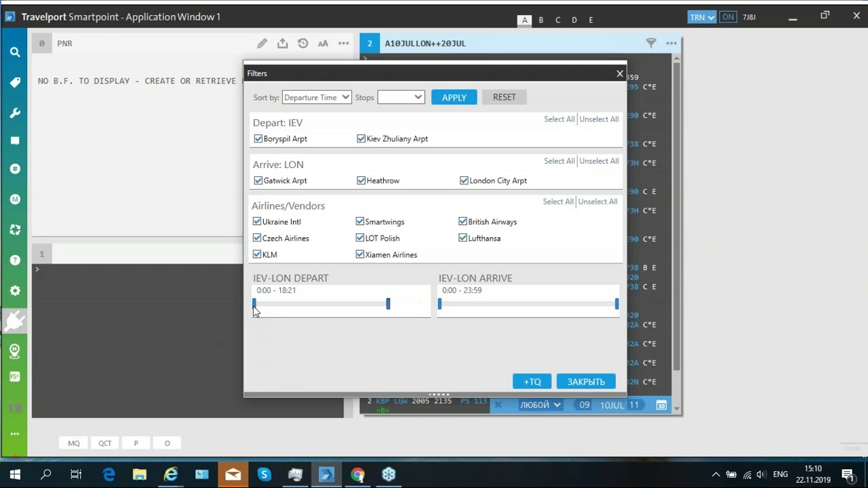Click the AA font size icon

(x=323, y=43)
